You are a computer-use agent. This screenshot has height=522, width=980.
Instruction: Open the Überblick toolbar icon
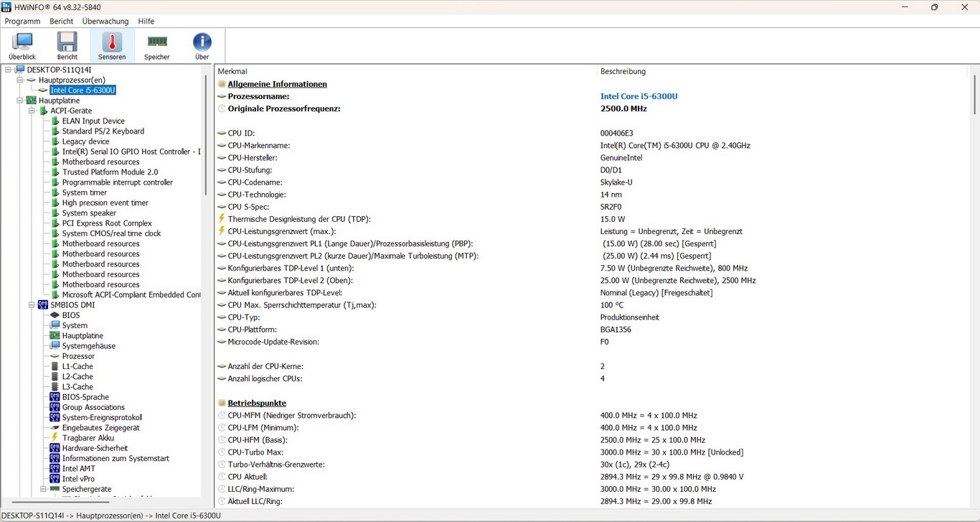(22, 46)
